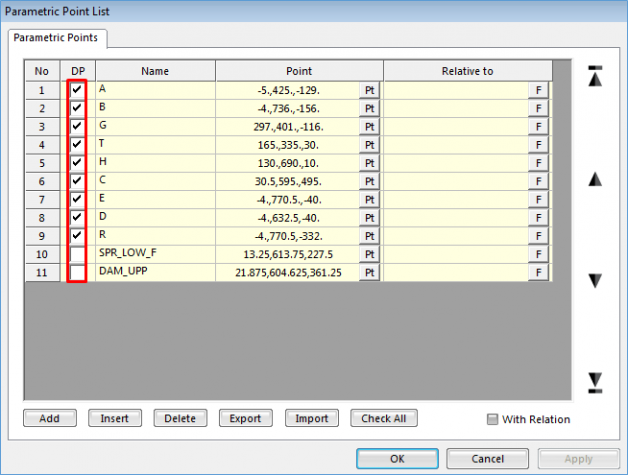Edit point value 21.875,604.625,361.25

(x=288, y=272)
